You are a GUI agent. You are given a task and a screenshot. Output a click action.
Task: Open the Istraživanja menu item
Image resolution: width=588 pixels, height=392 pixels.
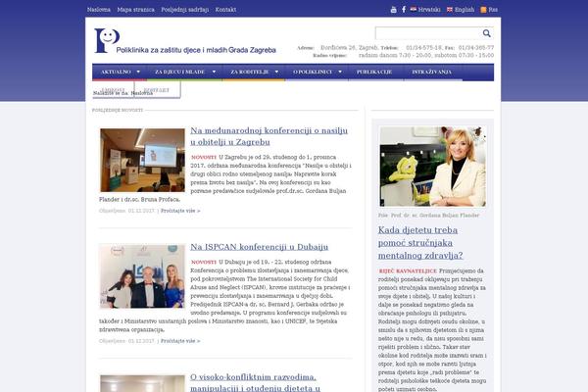pyautogui.click(x=431, y=72)
